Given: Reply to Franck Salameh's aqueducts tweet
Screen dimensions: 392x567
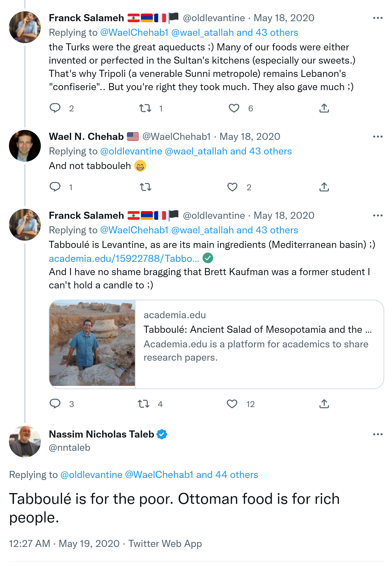Looking at the screenshot, I should pos(55,108).
